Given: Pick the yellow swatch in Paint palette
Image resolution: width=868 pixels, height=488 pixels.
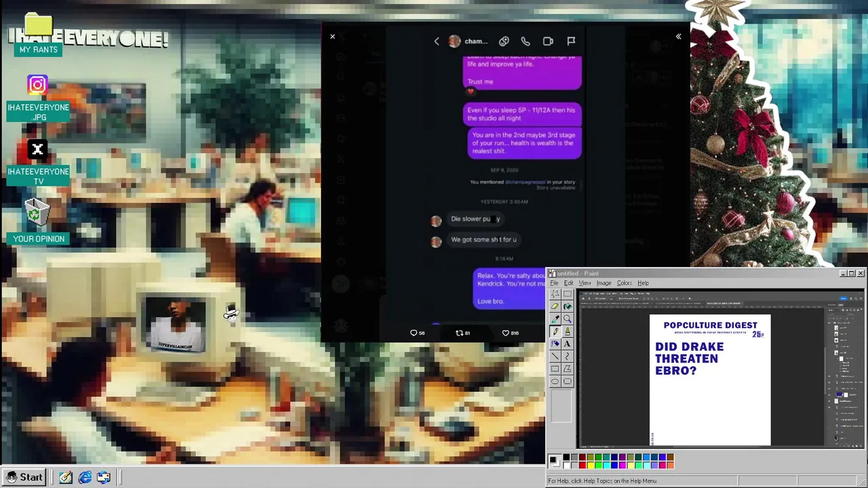Looking at the screenshot, I should [591, 466].
